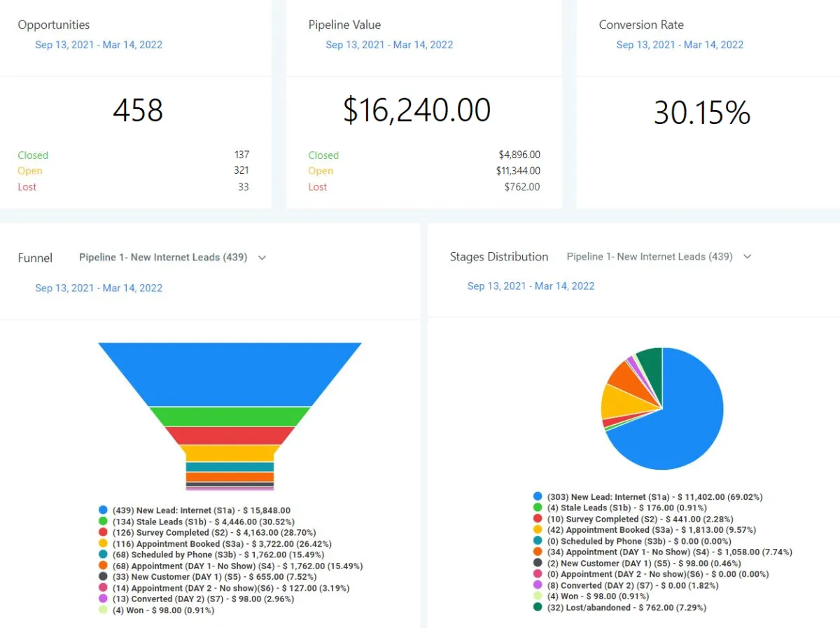Image resolution: width=840 pixels, height=628 pixels.
Task: Click the blue New Lead funnel segment
Action: tap(230, 374)
